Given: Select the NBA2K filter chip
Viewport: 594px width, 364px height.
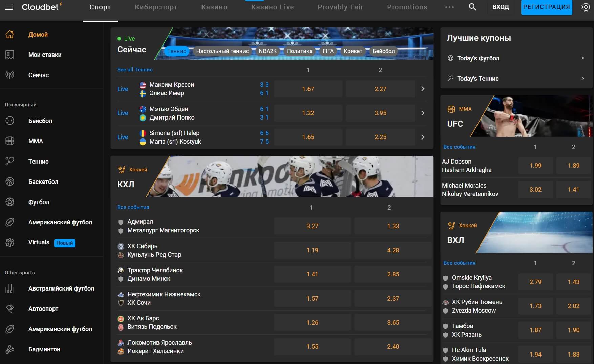Looking at the screenshot, I should tap(268, 51).
